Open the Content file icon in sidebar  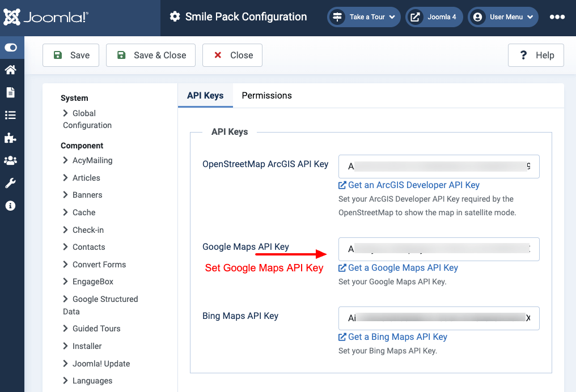pos(10,92)
